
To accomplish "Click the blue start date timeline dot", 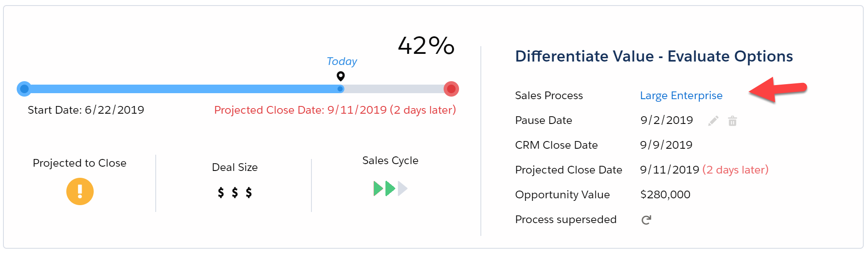I will click(x=24, y=89).
